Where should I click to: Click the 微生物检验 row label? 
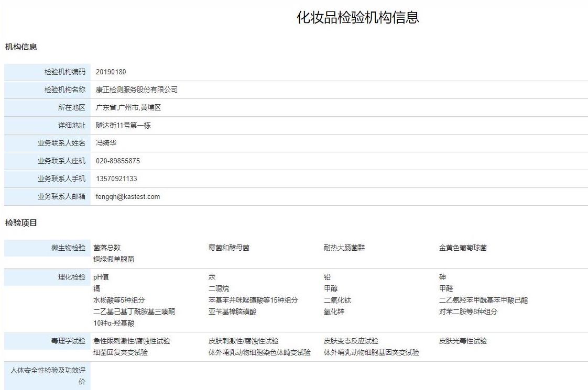coord(68,248)
